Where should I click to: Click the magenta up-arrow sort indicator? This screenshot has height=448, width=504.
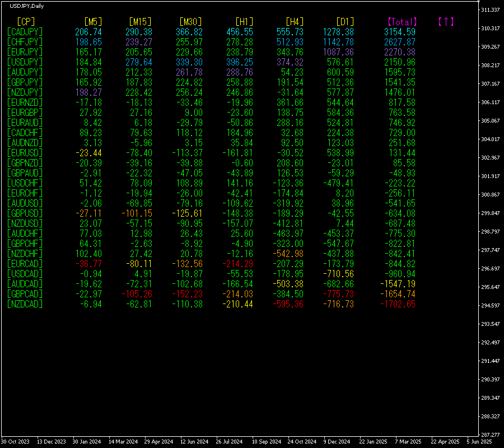[x=446, y=22]
